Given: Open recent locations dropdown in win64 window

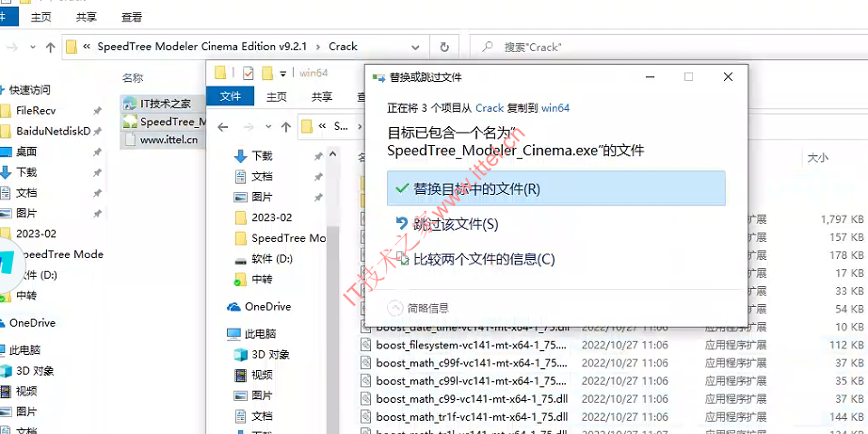Looking at the screenshot, I should point(268,128).
